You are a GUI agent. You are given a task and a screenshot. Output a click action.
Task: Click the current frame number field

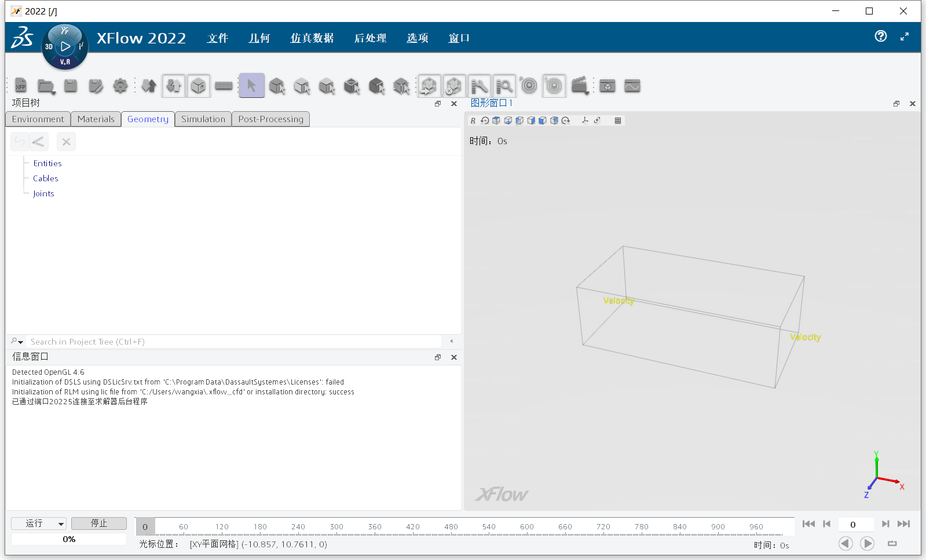pos(856,525)
